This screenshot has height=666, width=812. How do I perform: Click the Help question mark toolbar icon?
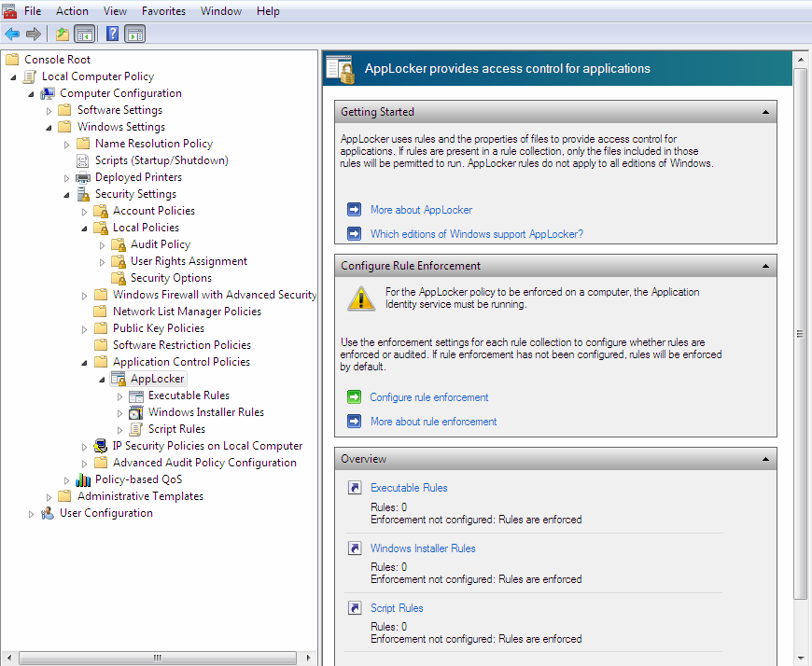click(x=112, y=35)
